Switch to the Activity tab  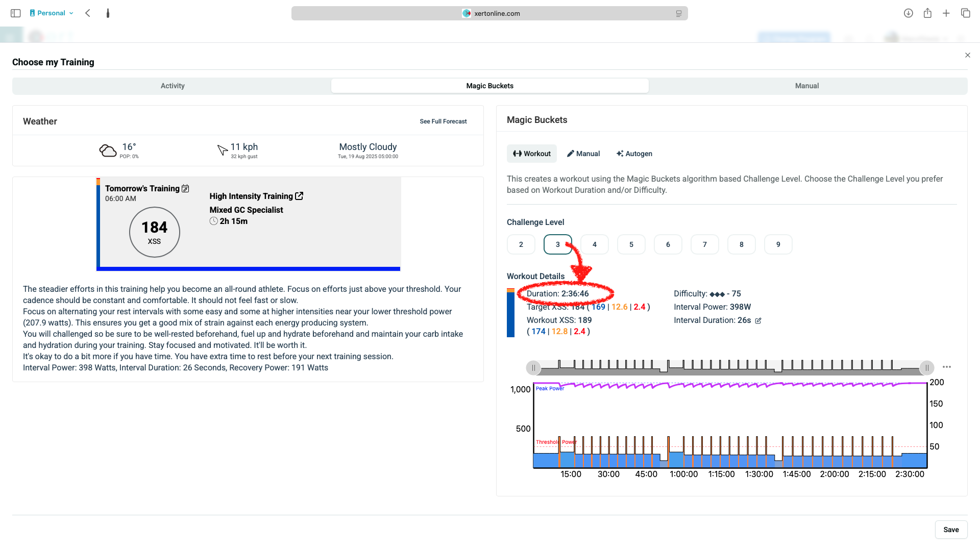click(x=173, y=86)
